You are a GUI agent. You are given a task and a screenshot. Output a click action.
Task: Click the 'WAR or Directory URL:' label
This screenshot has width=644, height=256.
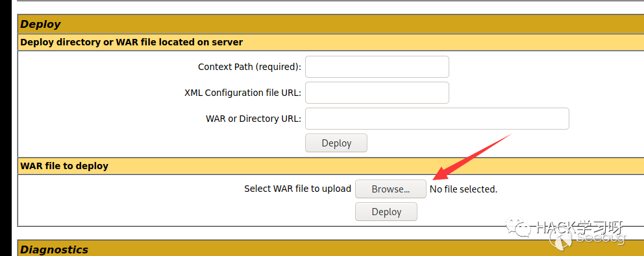253,119
